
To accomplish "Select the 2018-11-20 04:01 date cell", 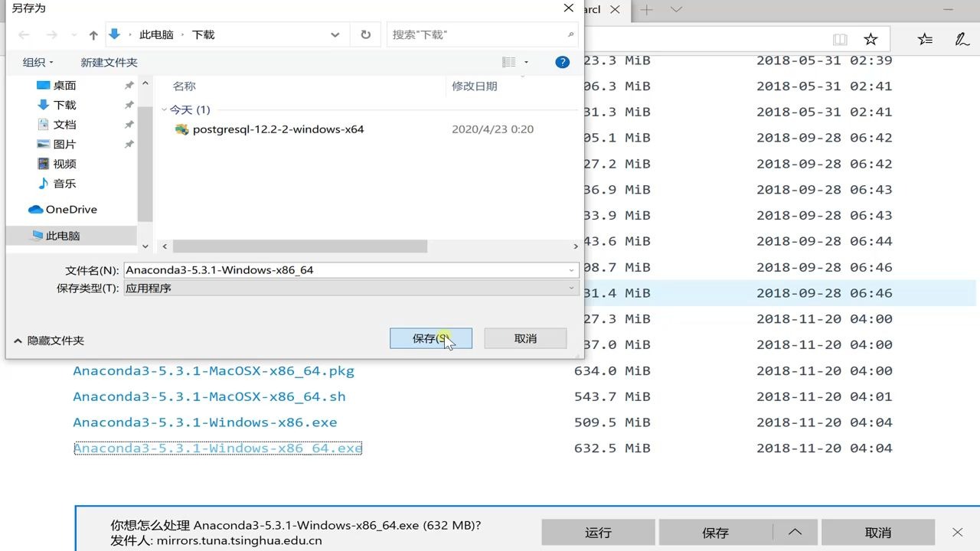I will click(x=825, y=397).
